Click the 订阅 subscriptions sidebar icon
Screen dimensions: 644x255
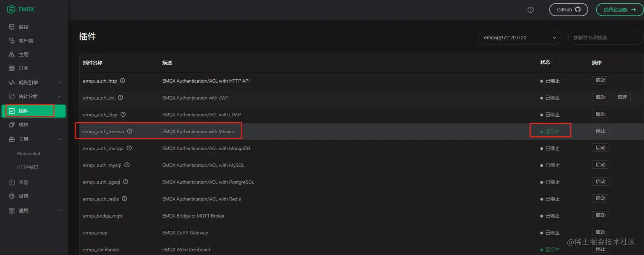click(x=11, y=68)
